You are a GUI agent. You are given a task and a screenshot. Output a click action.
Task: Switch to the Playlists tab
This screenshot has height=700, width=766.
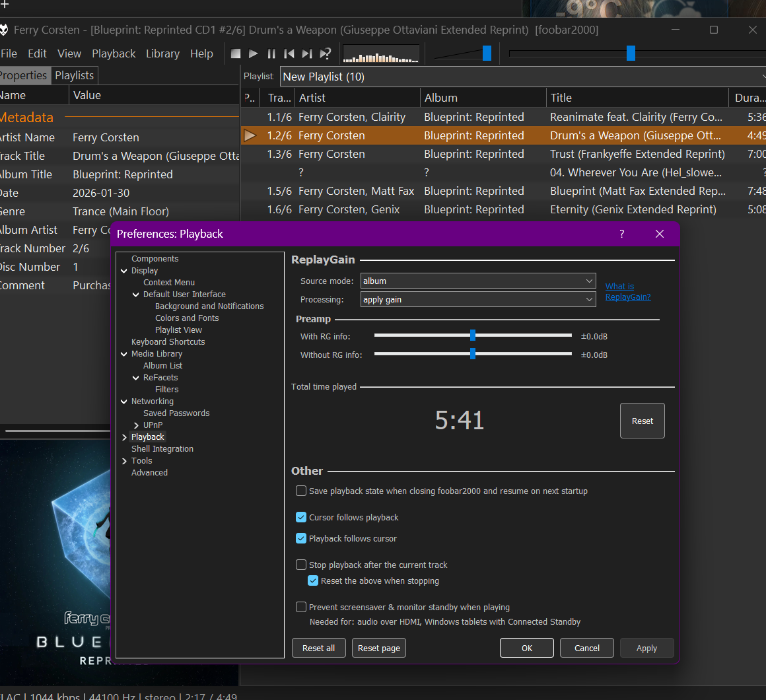click(x=74, y=75)
